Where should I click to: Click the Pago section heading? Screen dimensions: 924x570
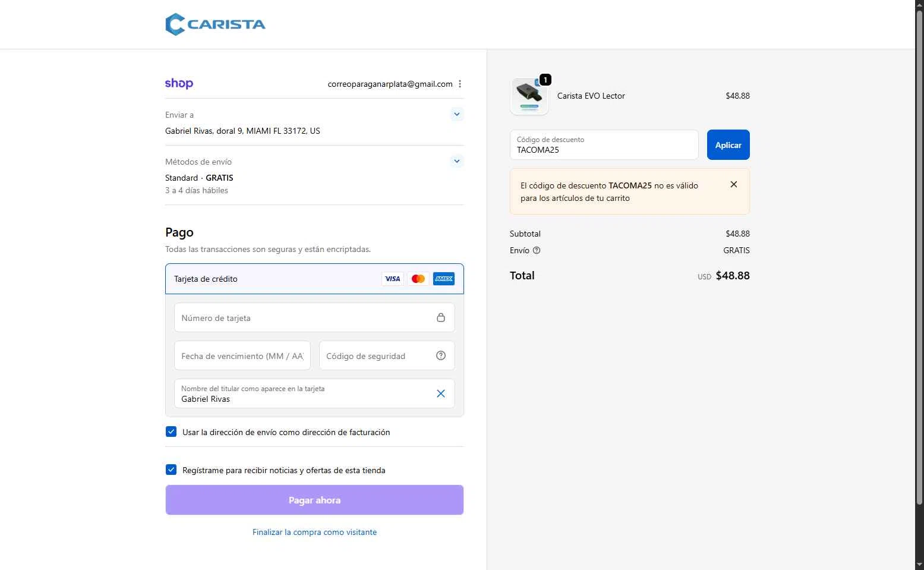tap(179, 232)
